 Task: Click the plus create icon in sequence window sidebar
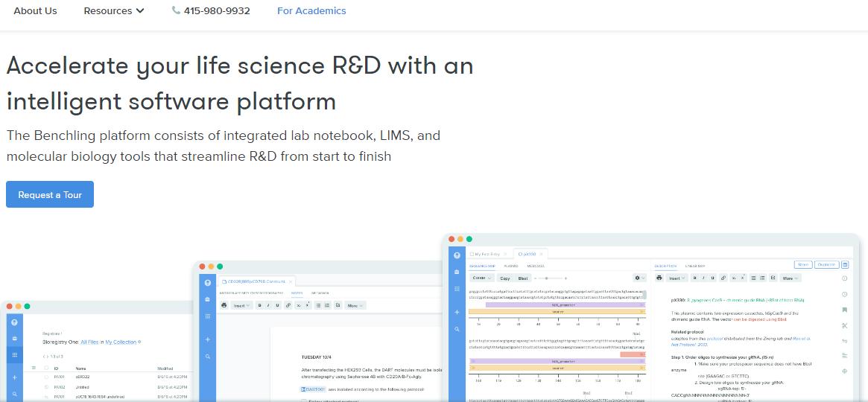(457, 313)
